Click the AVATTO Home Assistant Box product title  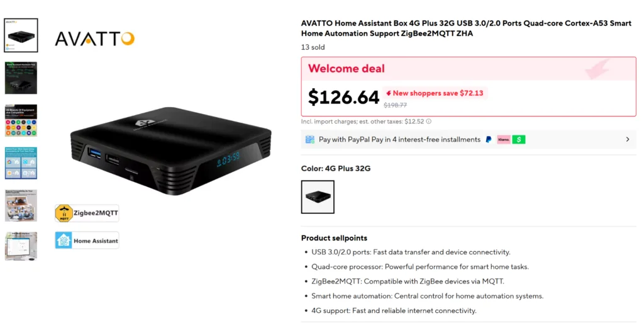[x=466, y=28]
